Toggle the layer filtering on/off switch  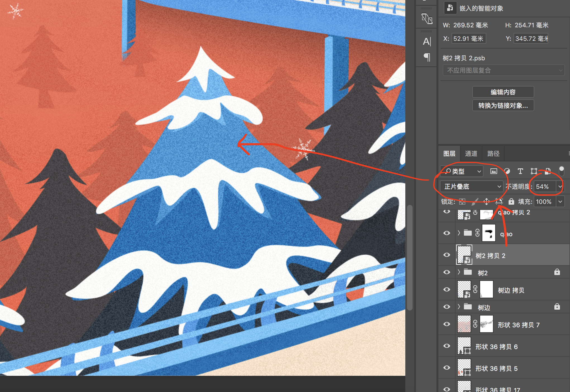coord(561,171)
